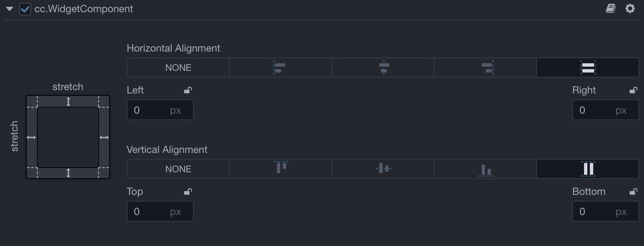Collapse the cc.WidgetComponent section
644x246 pixels.
[x=10, y=9]
